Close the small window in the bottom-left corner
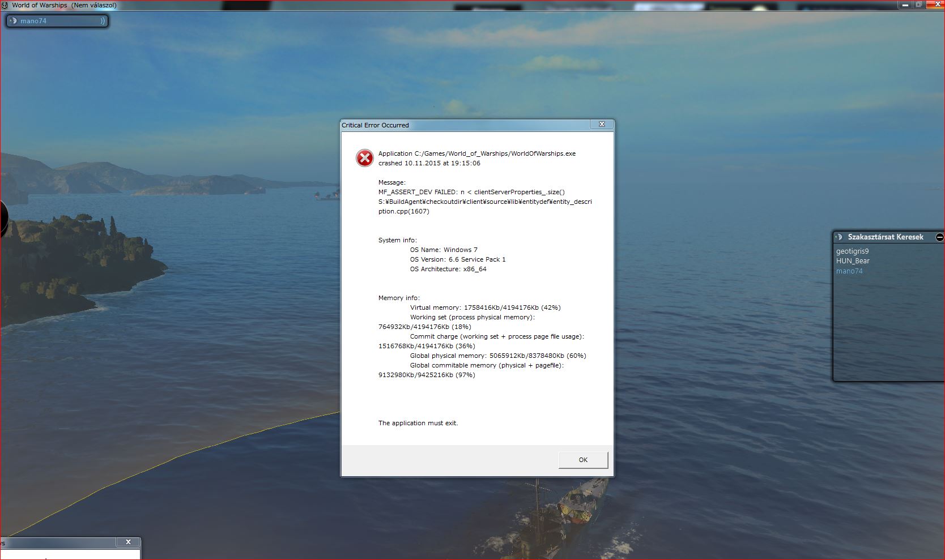 coord(128,542)
